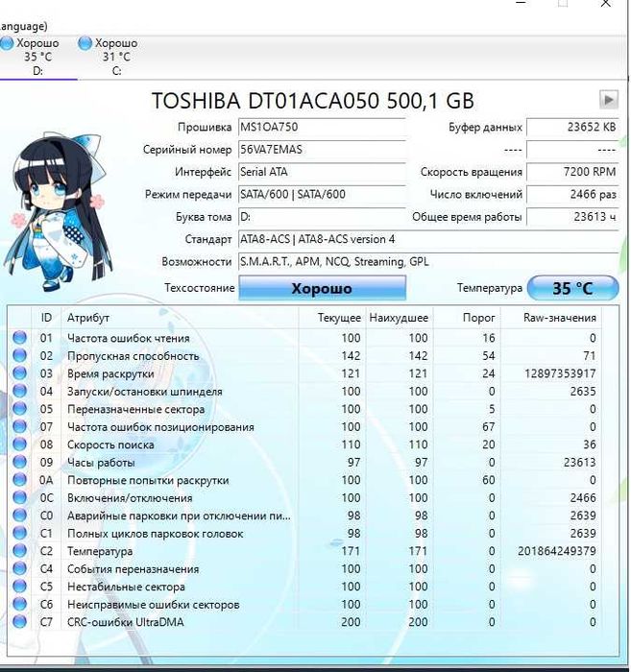Click the TOSHIBA DT01ACA050 500,1 GB title
This screenshot has height=672, width=631.
[313, 101]
